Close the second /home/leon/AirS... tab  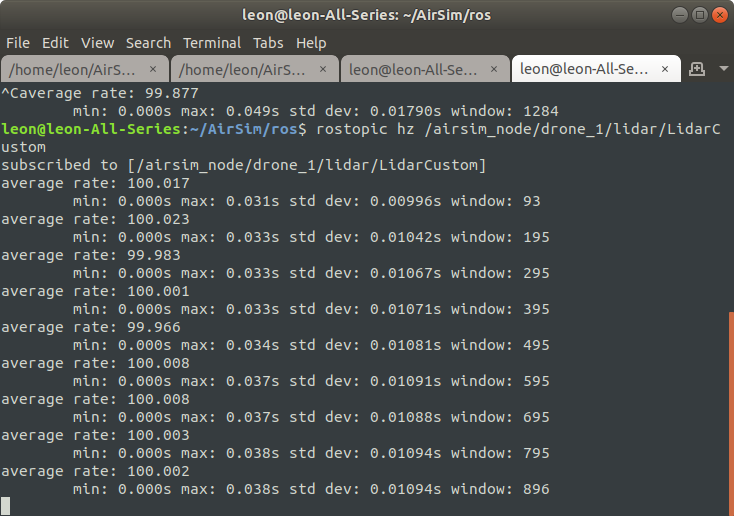coord(323,69)
